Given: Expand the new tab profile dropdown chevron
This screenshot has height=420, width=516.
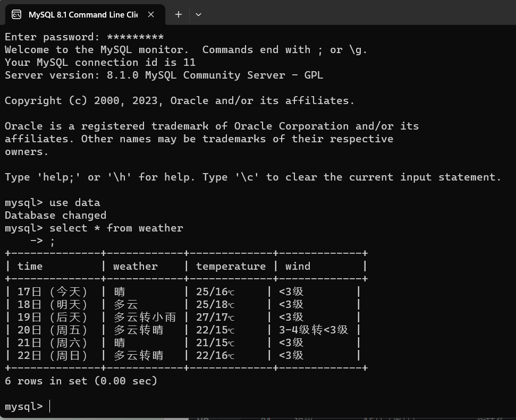Looking at the screenshot, I should [x=198, y=14].
